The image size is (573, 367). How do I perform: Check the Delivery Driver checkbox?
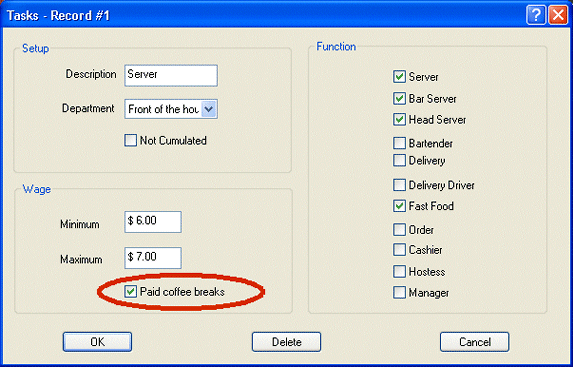[399, 185]
